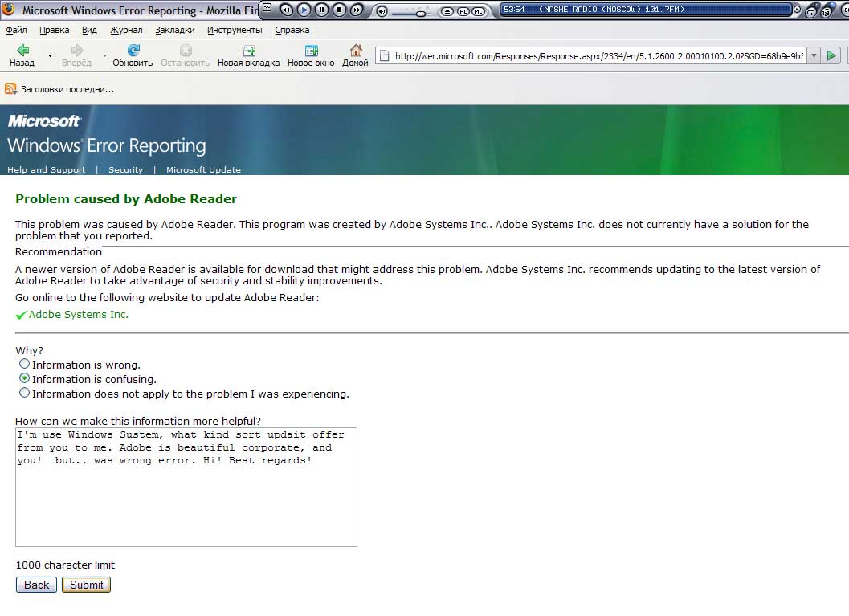849x616 pixels.
Task: Expand the address bar URL history dropdown
Action: coord(814,55)
